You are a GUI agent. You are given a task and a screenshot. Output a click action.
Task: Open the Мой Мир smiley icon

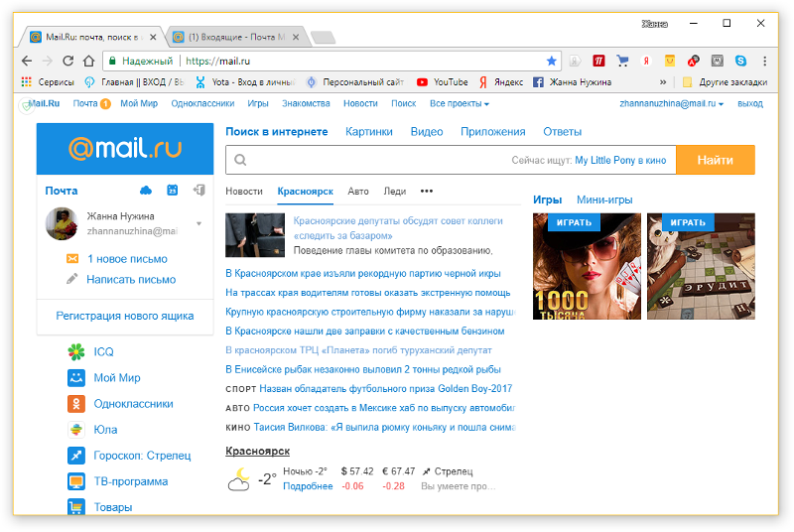point(76,377)
